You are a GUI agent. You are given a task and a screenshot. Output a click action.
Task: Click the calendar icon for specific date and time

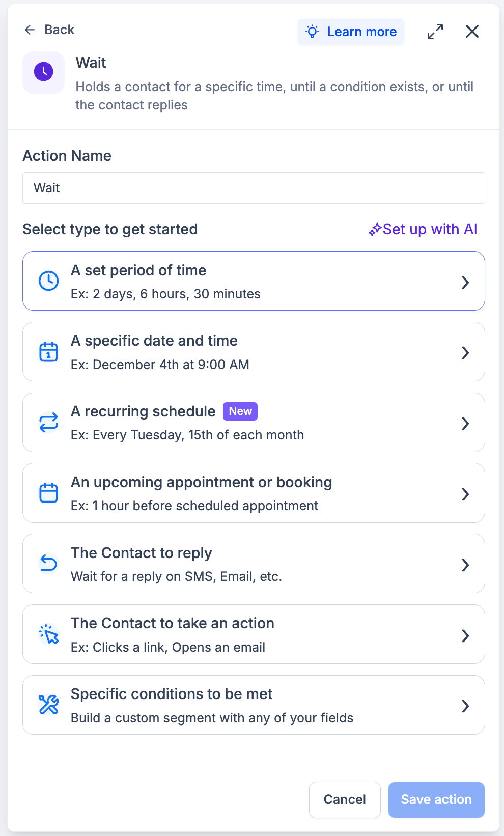[x=49, y=352]
